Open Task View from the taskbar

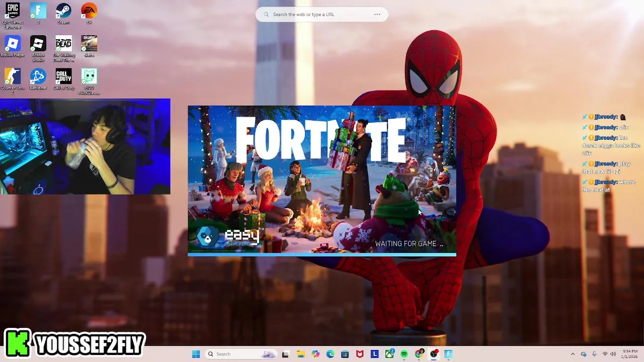pos(285,354)
